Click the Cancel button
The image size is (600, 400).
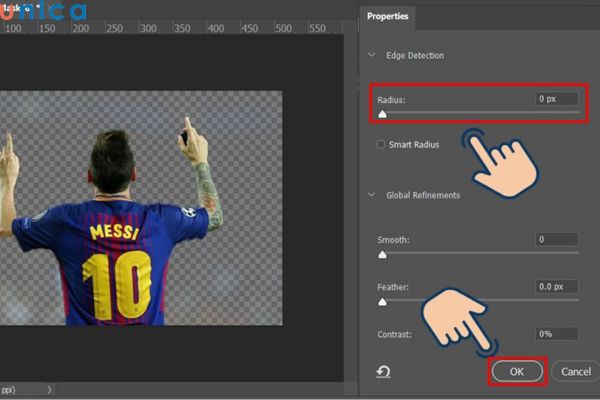[575, 371]
